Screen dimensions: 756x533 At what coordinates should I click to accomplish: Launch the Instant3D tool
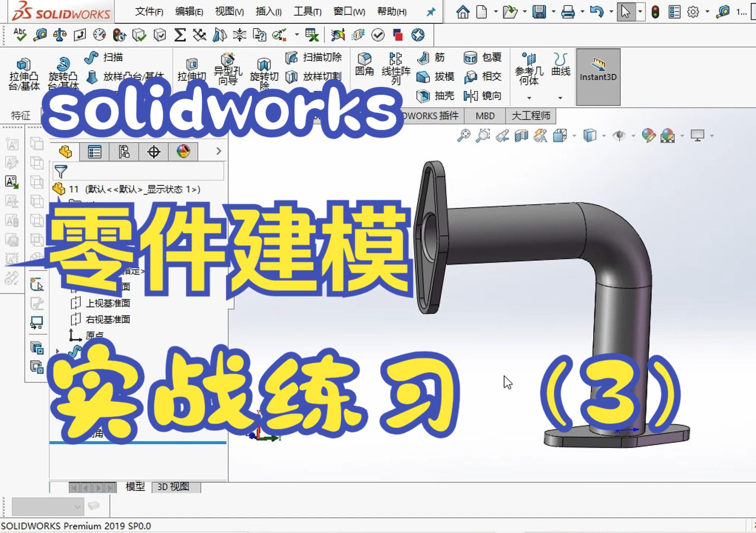(x=598, y=74)
